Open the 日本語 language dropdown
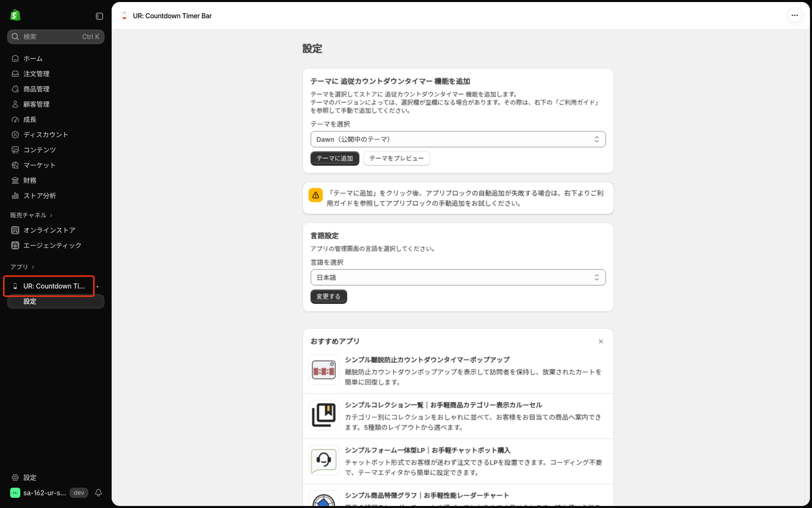Viewport: 812px width, 508px height. [458, 277]
